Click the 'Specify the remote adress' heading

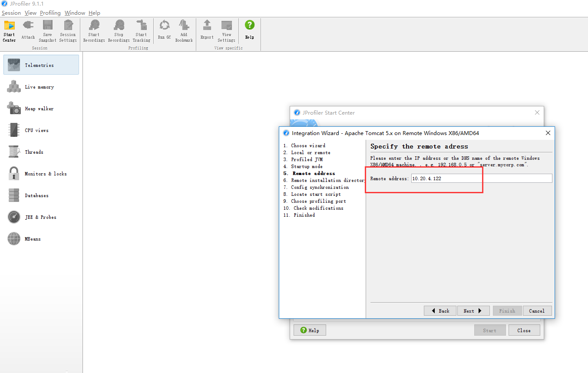[419, 146]
